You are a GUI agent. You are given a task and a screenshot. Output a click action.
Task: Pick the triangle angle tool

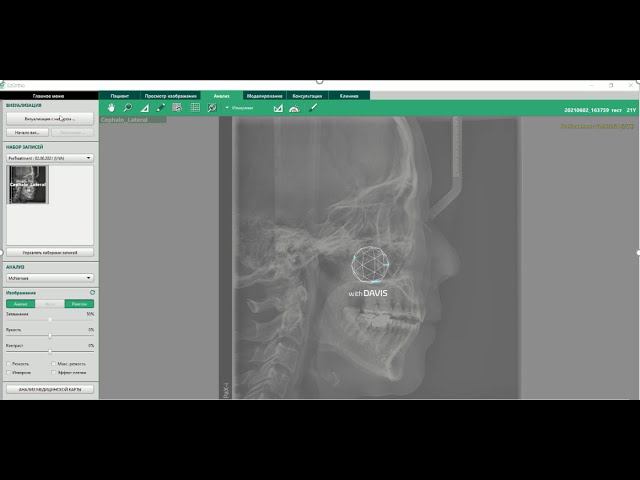click(x=144, y=108)
